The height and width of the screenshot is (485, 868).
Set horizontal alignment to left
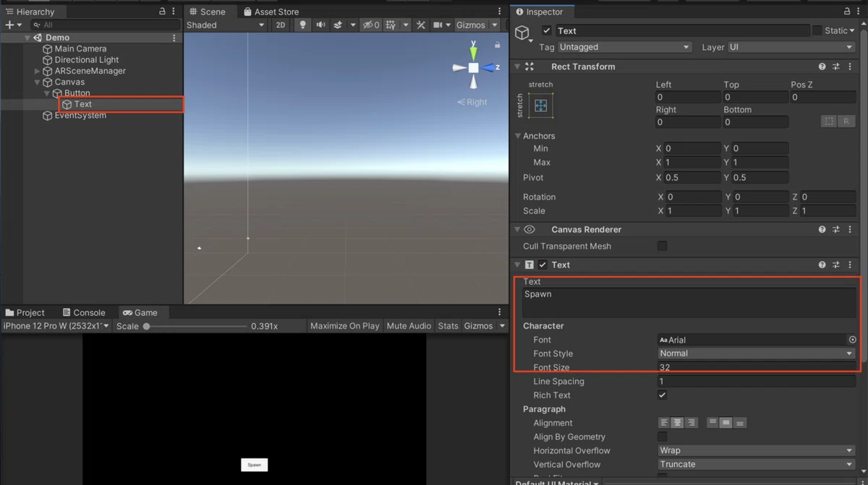(x=664, y=423)
